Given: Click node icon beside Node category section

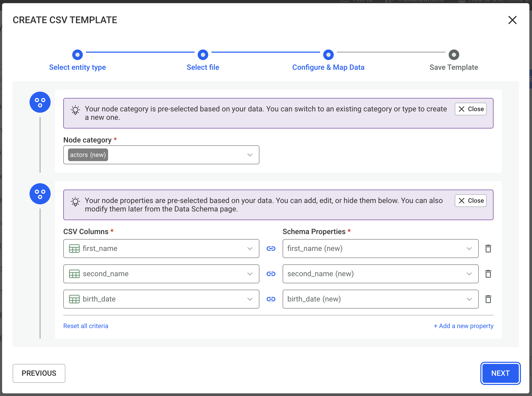Looking at the screenshot, I should pos(40,102).
